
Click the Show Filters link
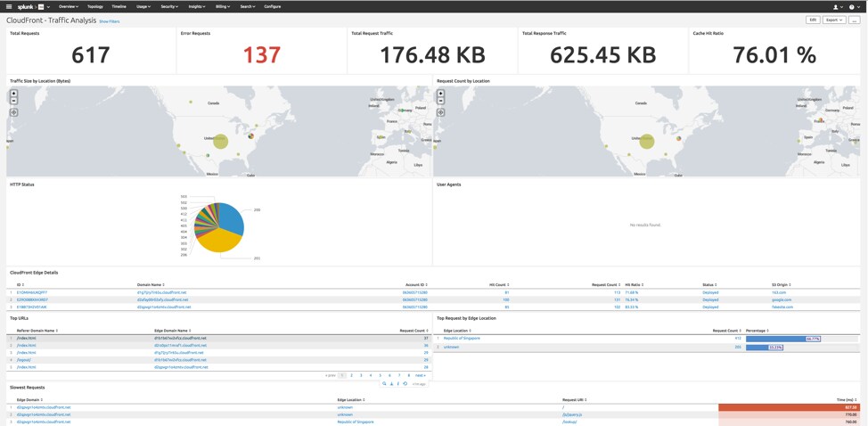109,21
